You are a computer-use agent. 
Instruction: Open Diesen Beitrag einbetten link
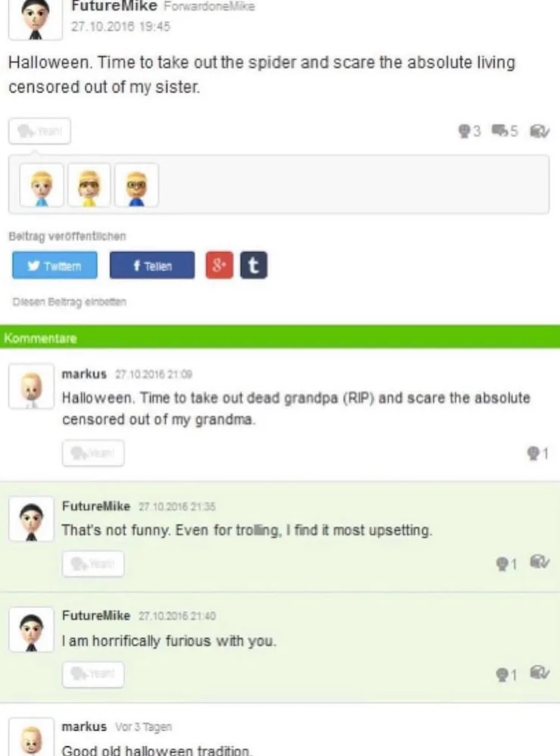69,301
